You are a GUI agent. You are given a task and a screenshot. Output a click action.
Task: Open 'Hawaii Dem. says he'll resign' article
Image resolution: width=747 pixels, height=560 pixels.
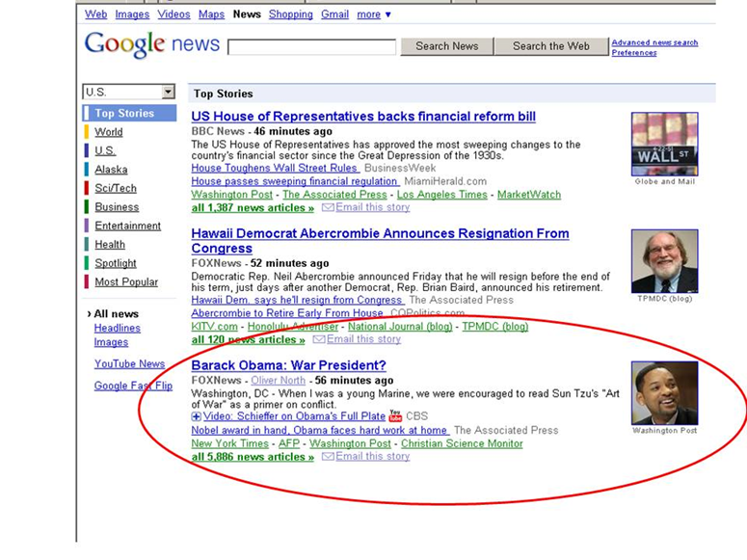click(297, 300)
